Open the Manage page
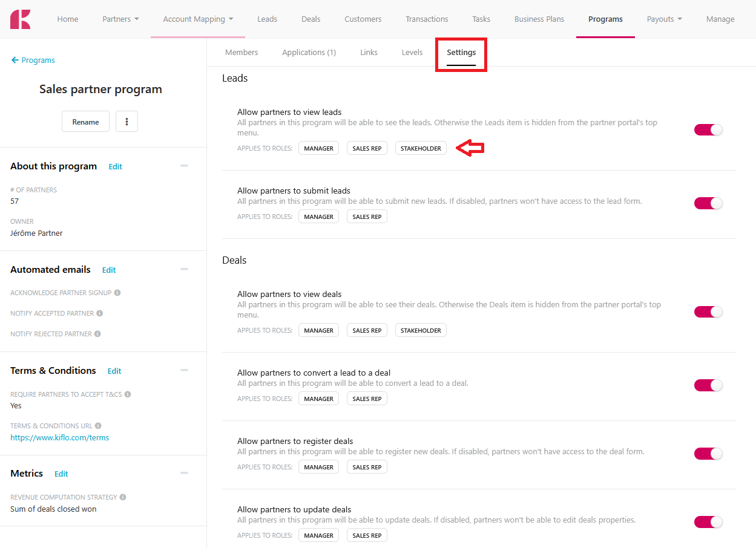Screen dimensions: 756x548 (x=720, y=19)
